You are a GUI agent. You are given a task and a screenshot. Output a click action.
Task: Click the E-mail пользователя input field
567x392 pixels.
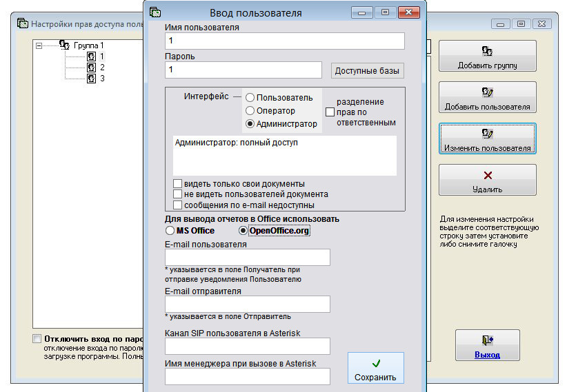click(x=247, y=258)
